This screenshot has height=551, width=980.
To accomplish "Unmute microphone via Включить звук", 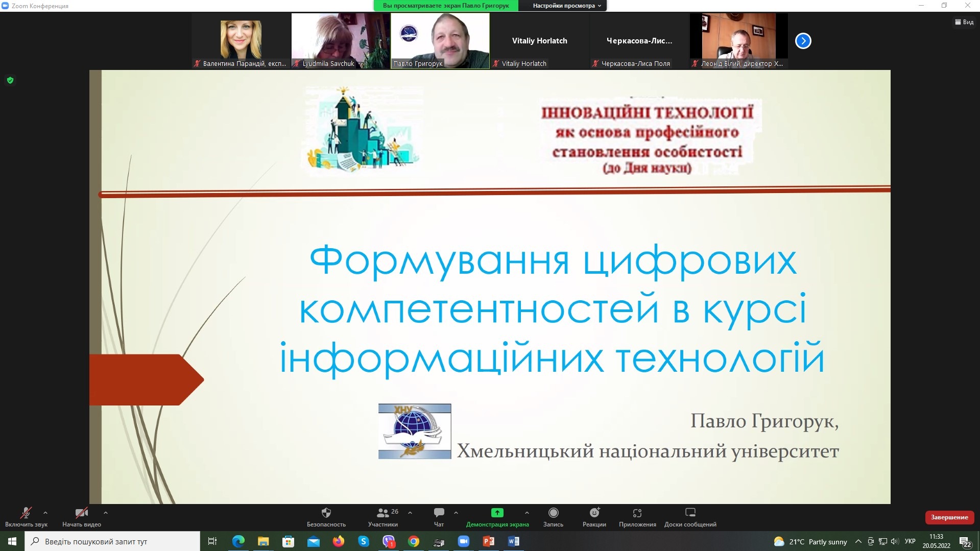I will (26, 513).
